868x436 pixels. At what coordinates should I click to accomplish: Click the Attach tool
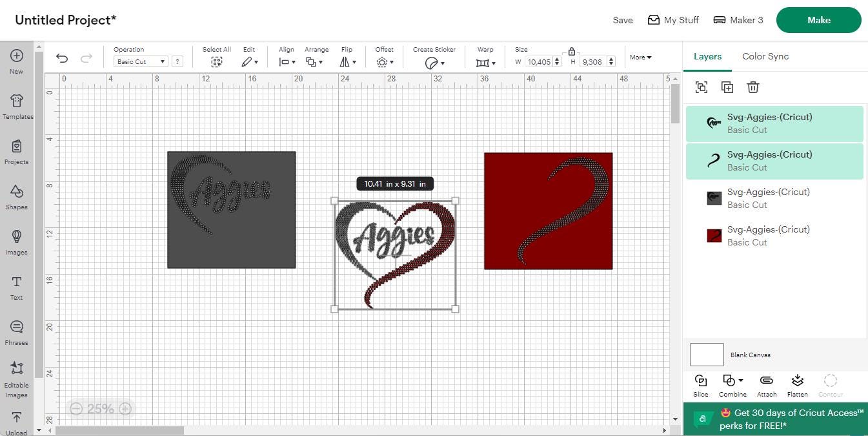click(767, 380)
